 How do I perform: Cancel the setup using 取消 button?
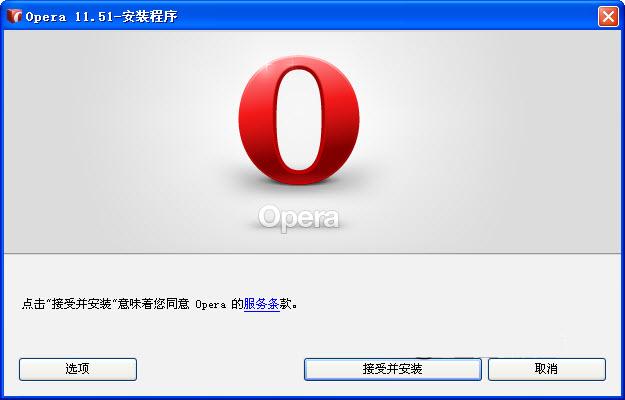(546, 369)
